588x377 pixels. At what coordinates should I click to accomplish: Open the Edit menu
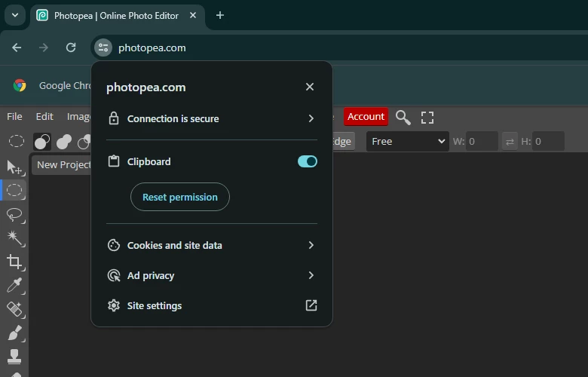(44, 117)
